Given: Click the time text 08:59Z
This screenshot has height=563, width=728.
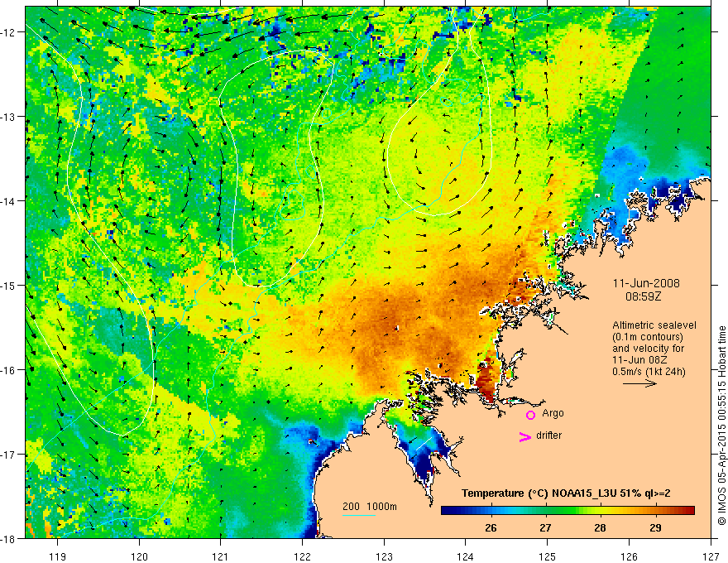Looking at the screenshot, I should click(x=643, y=296).
